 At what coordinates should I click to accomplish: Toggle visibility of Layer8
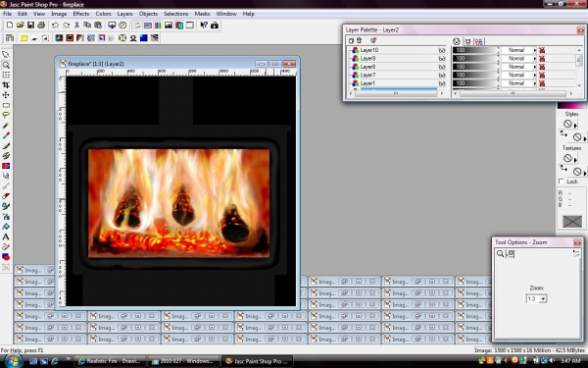442,67
